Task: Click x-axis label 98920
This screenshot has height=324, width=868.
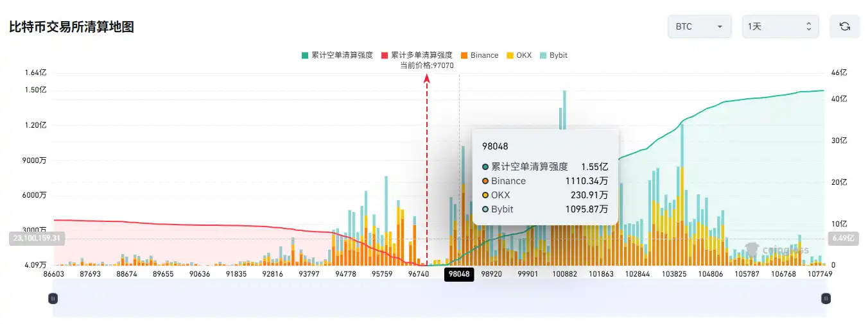Action: pos(492,274)
